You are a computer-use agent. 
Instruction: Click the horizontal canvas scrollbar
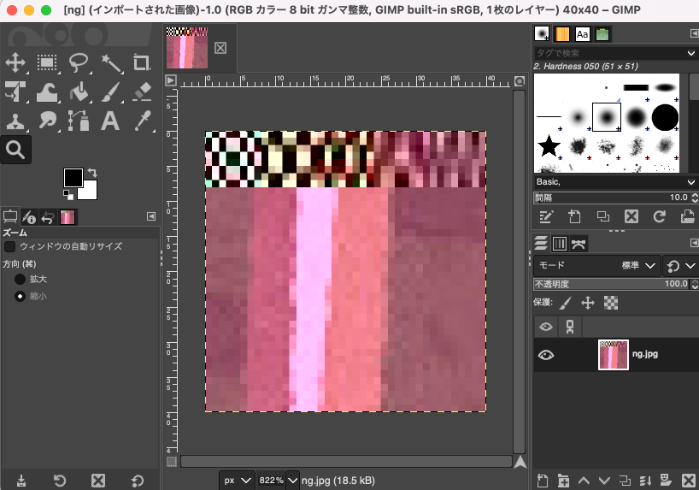coord(346,461)
